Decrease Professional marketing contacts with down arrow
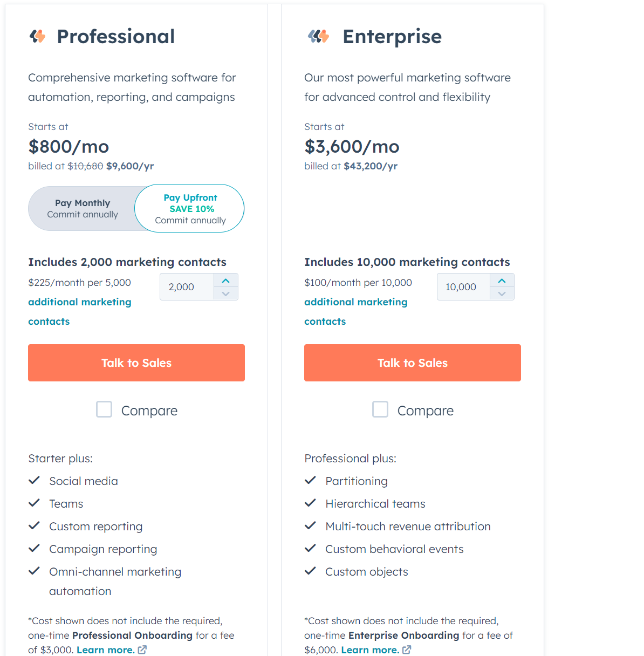The height and width of the screenshot is (656, 644). click(x=226, y=293)
